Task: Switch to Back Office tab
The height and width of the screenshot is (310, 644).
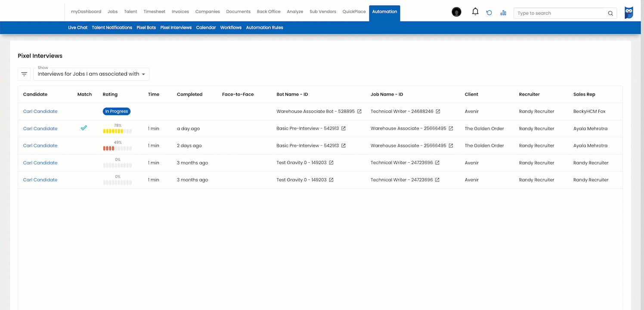Action: coord(269,12)
